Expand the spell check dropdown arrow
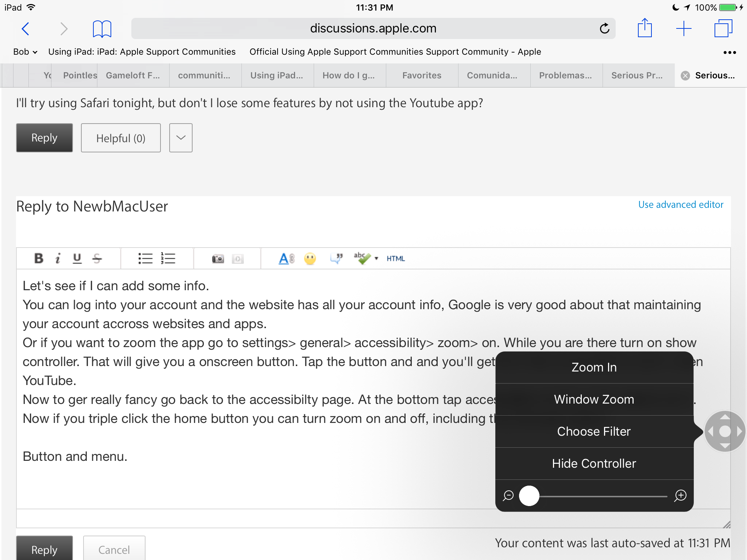Screen dimensions: 747x560 click(x=376, y=258)
